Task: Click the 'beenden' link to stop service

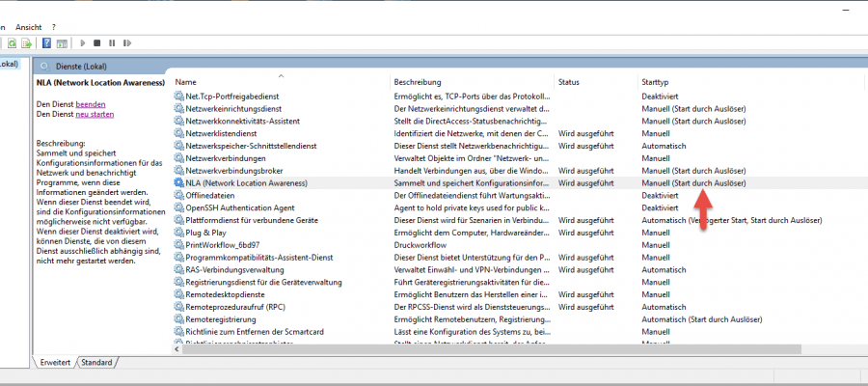Action: point(91,103)
